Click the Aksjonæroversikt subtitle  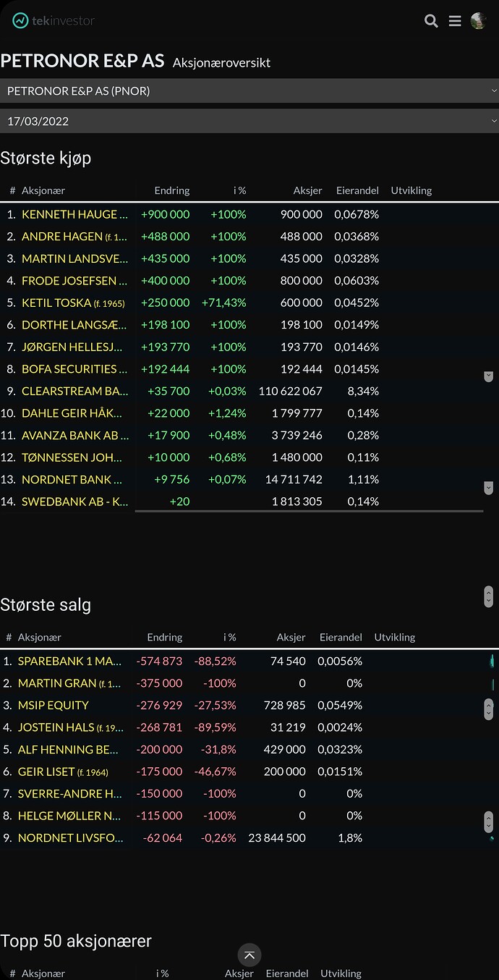pyautogui.click(x=221, y=63)
